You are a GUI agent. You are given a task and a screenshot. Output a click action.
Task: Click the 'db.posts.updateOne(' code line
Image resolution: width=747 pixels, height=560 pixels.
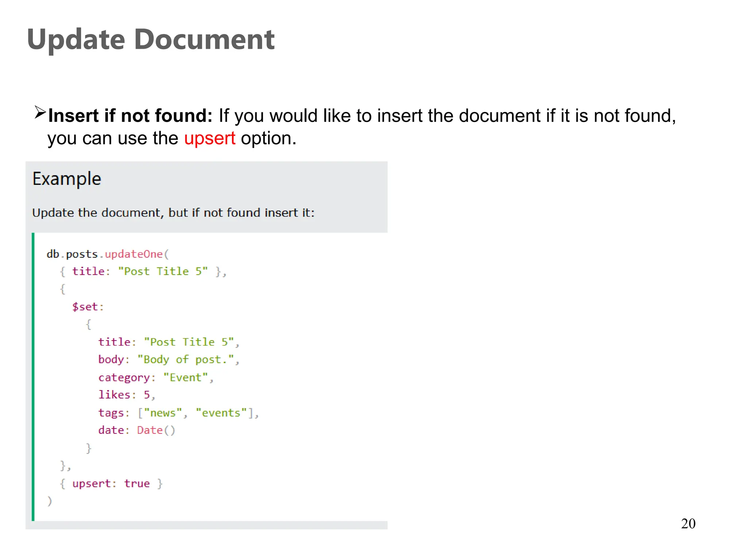pos(108,254)
